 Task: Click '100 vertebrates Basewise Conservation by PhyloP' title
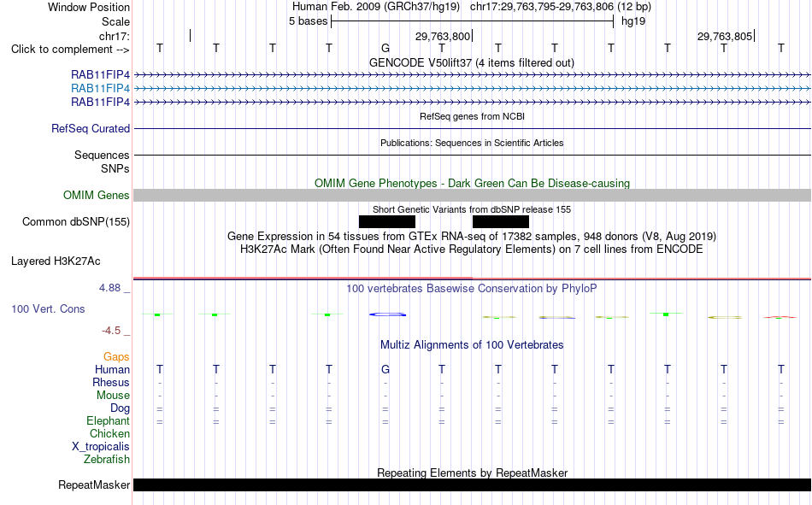[472, 289]
